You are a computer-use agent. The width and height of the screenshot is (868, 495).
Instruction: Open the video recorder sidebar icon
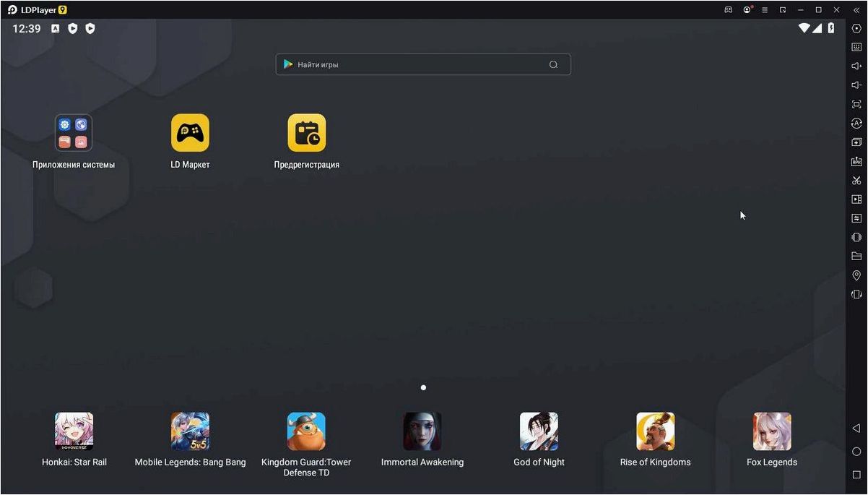pyautogui.click(x=856, y=199)
